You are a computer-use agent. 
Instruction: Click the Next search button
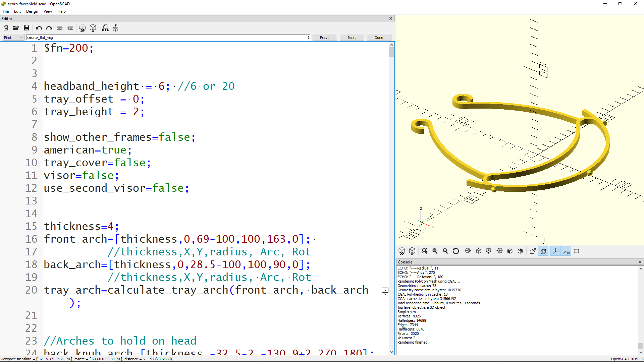click(352, 37)
